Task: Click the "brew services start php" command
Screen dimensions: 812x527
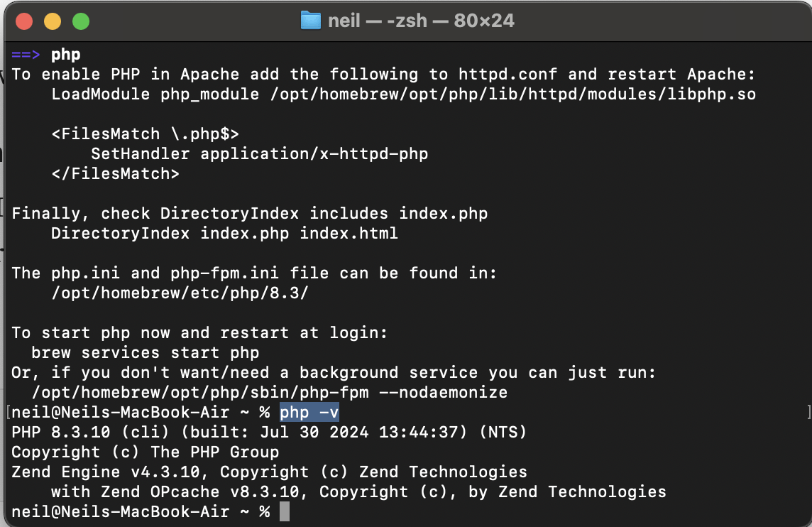Action: (x=145, y=353)
